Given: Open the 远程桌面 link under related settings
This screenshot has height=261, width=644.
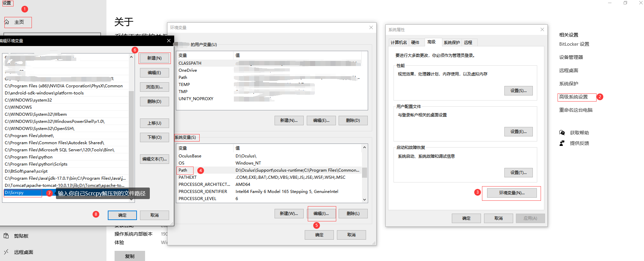Looking at the screenshot, I should (569, 70).
